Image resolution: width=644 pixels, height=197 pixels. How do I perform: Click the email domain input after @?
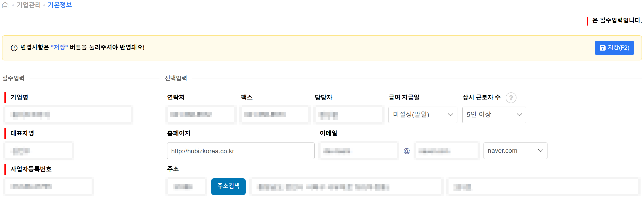(x=447, y=151)
